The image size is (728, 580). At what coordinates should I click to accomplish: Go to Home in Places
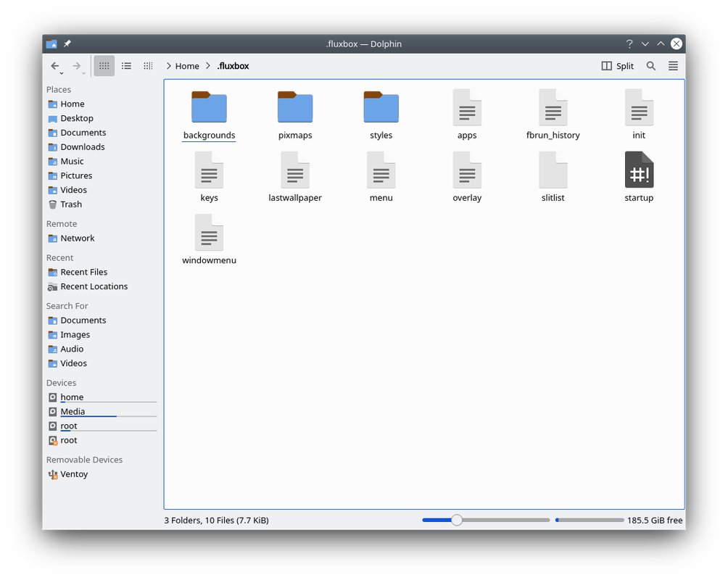[102, 104]
